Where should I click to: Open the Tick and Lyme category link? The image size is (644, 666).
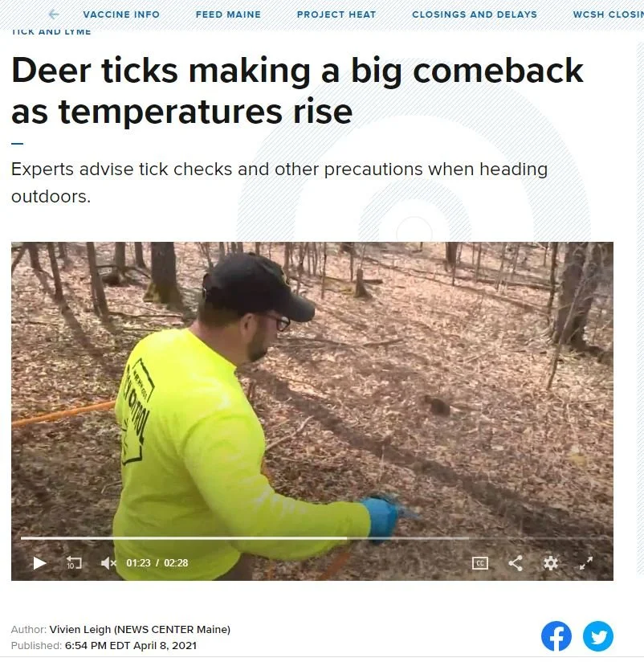click(x=51, y=32)
